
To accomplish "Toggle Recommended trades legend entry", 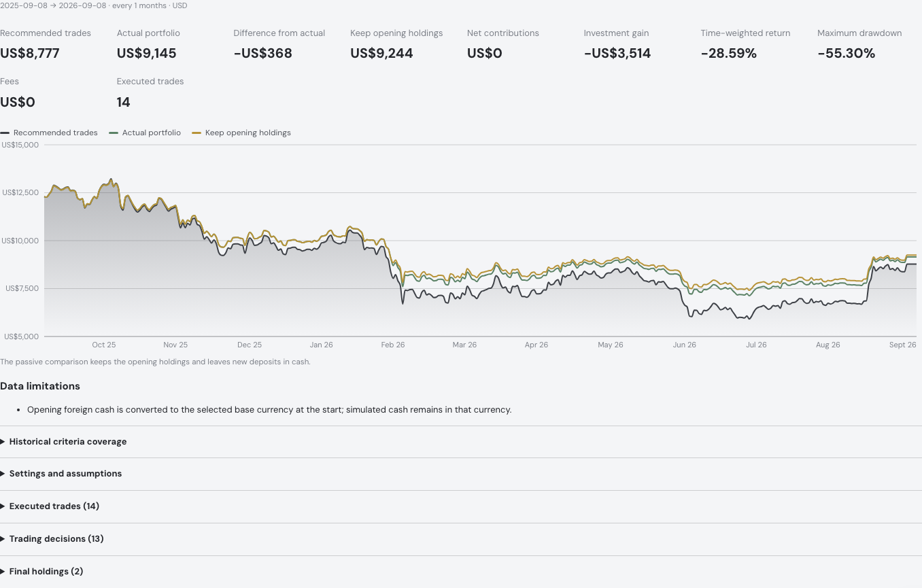I will click(x=49, y=133).
